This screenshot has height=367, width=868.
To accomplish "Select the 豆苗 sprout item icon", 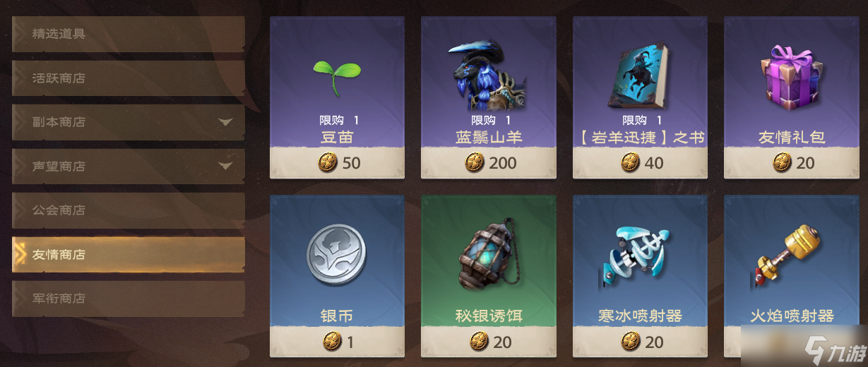I will (337, 71).
